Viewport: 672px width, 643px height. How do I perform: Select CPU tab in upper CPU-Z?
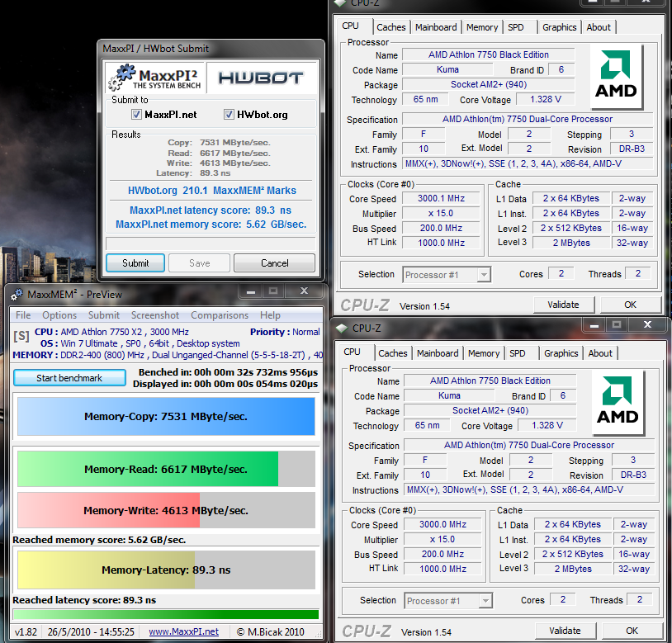(x=351, y=26)
